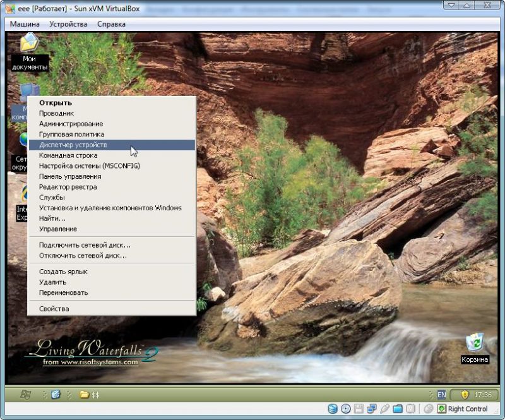Click the green host key arrow icon
The image size is (505, 420).
click(x=441, y=409)
